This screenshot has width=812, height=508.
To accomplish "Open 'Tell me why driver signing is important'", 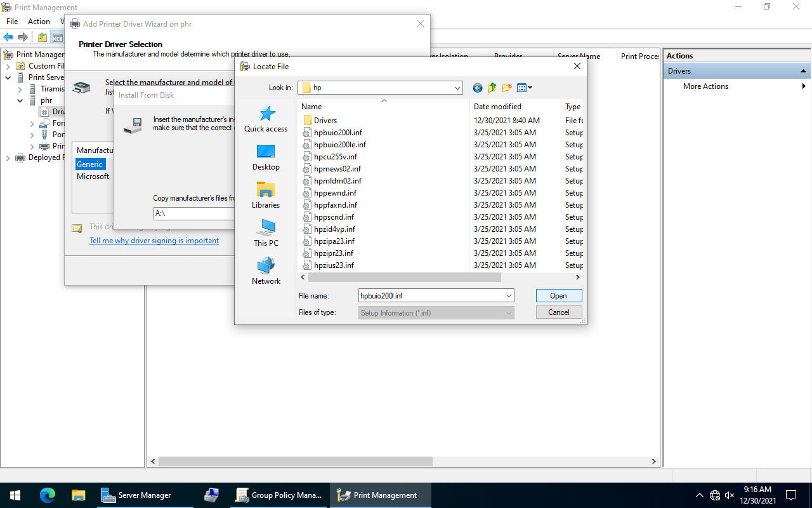I will coord(154,241).
